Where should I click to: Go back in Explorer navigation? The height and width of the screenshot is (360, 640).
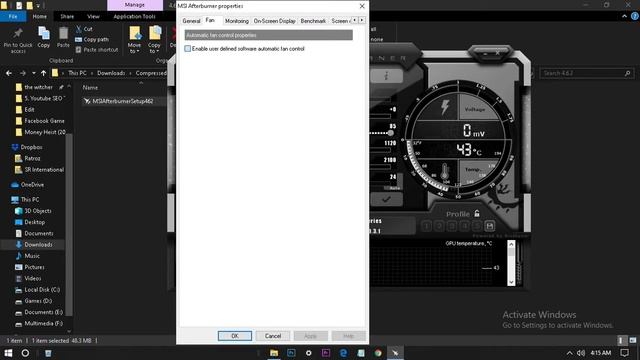coord(9,73)
